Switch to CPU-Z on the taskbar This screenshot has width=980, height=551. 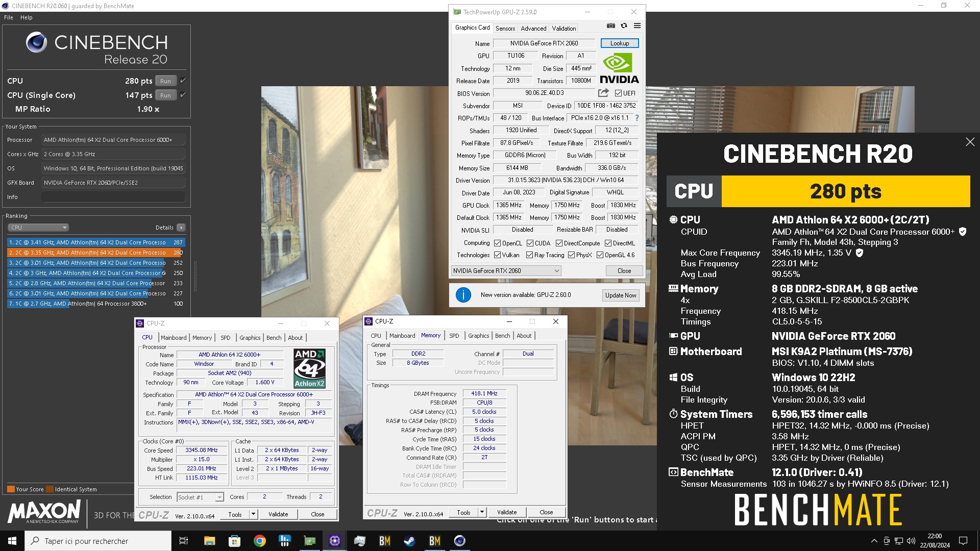(x=334, y=541)
